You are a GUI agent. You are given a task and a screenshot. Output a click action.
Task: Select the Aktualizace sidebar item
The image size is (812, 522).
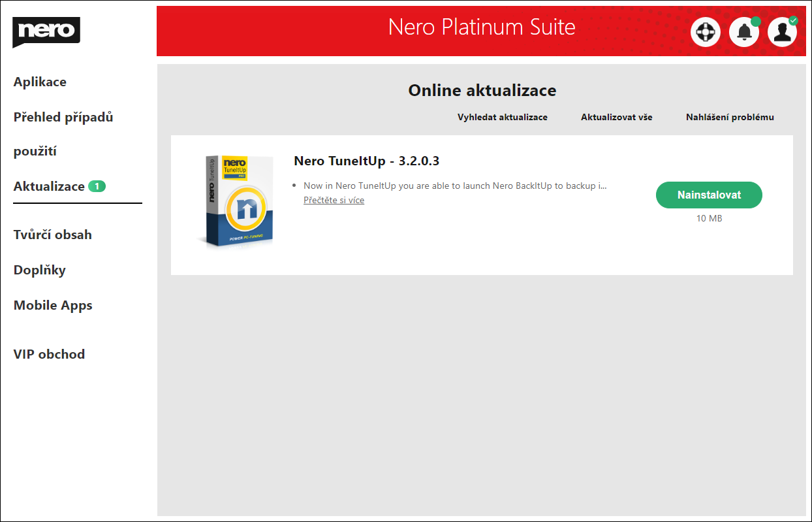coord(59,186)
